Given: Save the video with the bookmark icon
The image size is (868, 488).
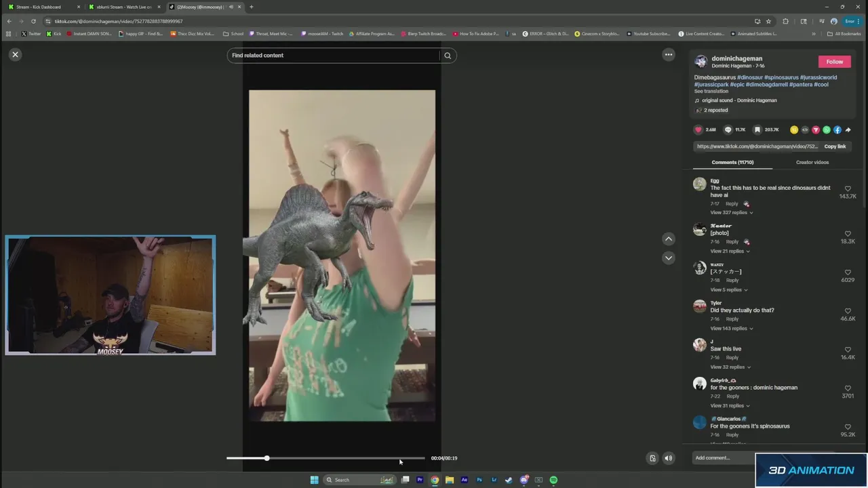Looking at the screenshot, I should pos(757,129).
